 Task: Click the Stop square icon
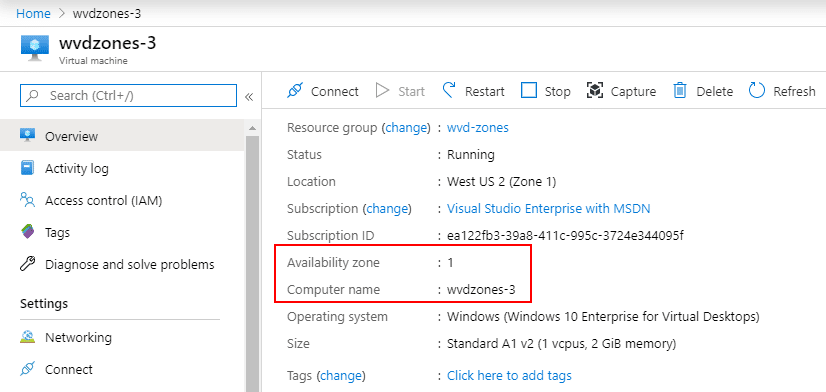coord(528,91)
